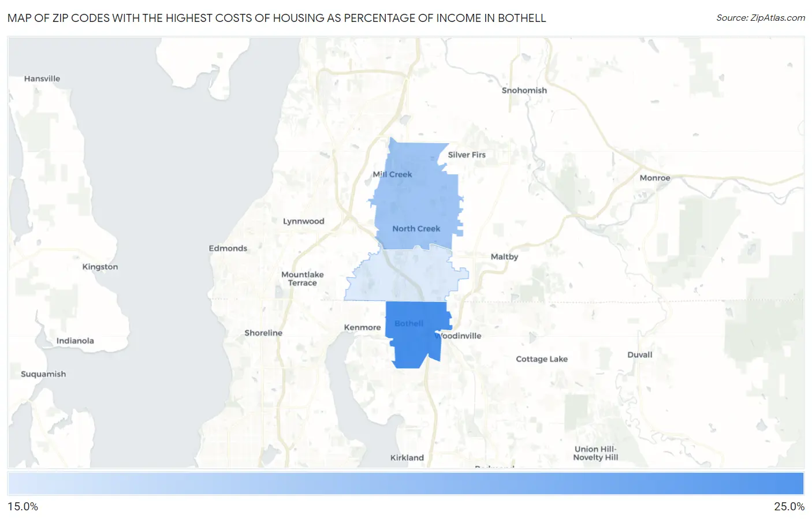The width and height of the screenshot is (812, 519).
Task: Click the 'Maltby' map label
Action: [504, 257]
